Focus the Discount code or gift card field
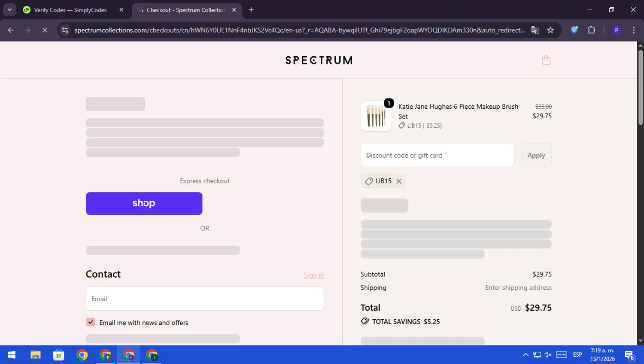Screen dimensions: 644x364 coord(437,155)
